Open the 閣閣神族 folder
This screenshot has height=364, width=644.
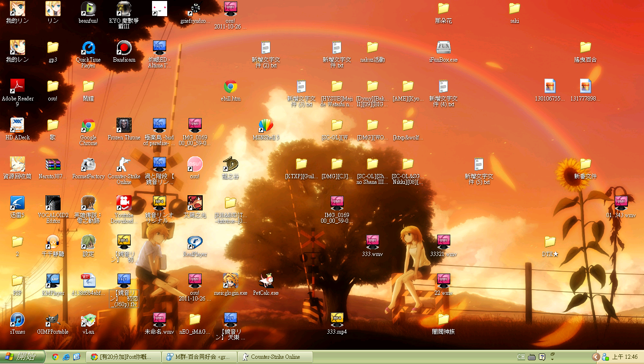[x=443, y=319]
